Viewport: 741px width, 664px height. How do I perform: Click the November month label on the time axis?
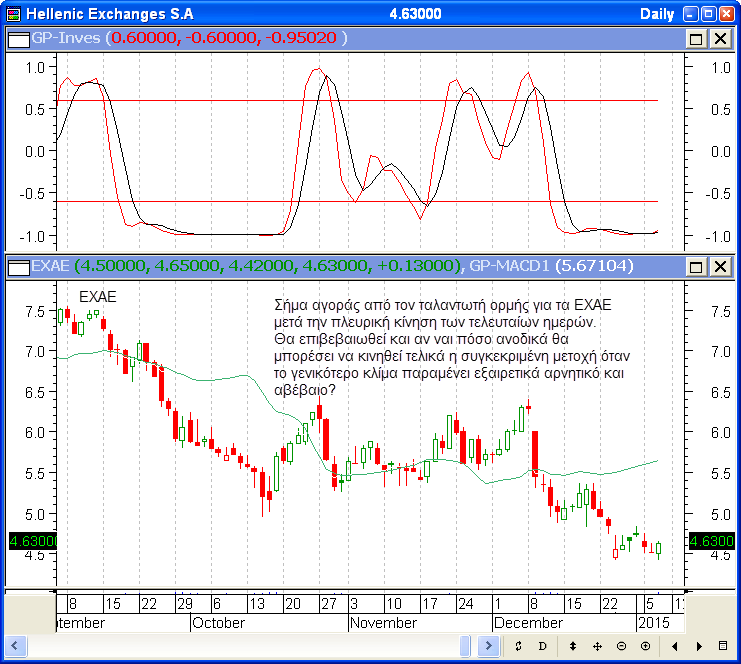tap(383, 623)
